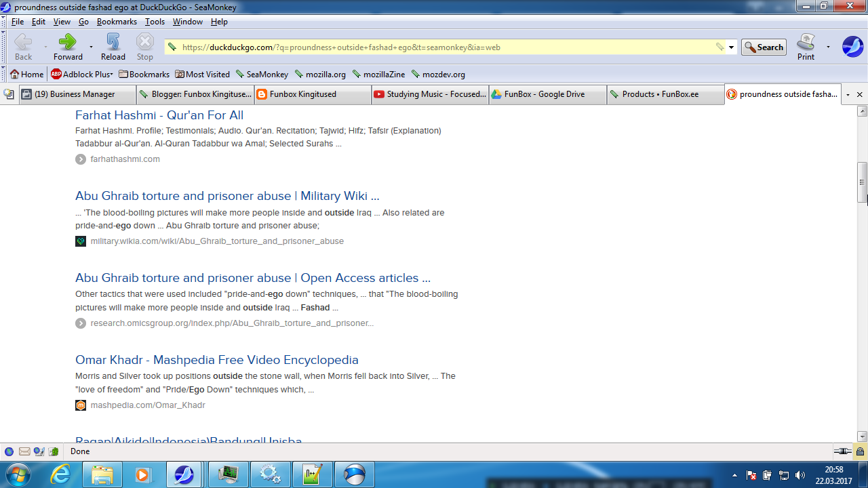This screenshot has height=488, width=868.
Task: Click the Stop loading icon
Action: click(x=145, y=42)
